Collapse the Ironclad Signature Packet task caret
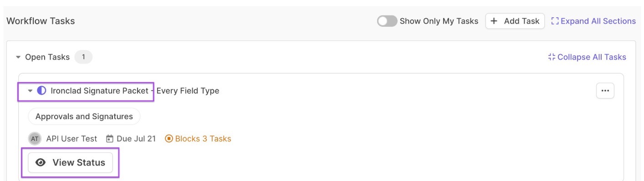Image resolution: width=644 pixels, height=181 pixels. coord(30,91)
